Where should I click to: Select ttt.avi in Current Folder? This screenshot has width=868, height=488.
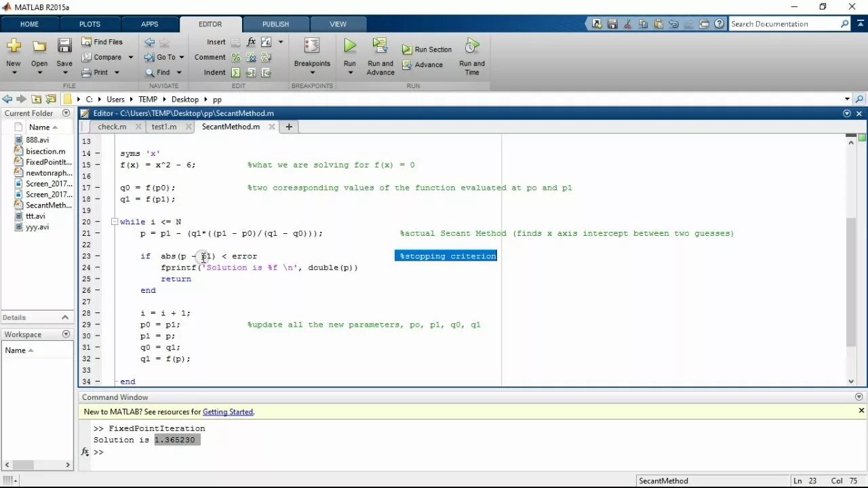click(x=35, y=216)
